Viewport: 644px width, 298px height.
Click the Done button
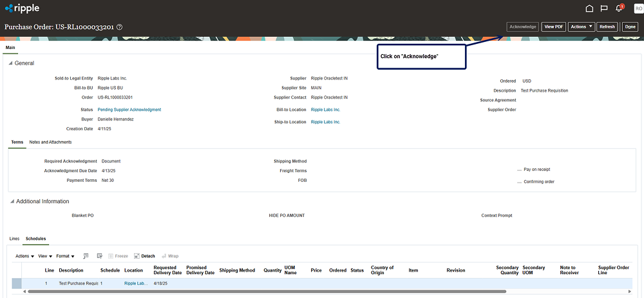630,26
